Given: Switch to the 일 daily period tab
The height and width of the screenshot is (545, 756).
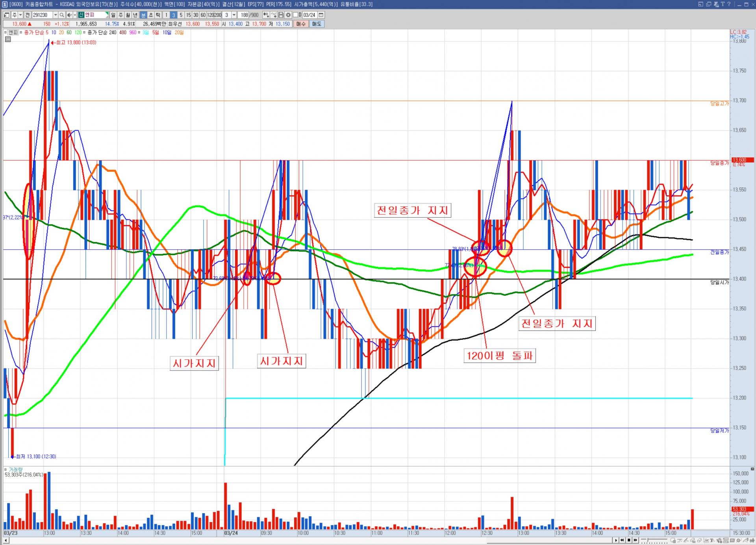Looking at the screenshot, I should click(113, 15).
